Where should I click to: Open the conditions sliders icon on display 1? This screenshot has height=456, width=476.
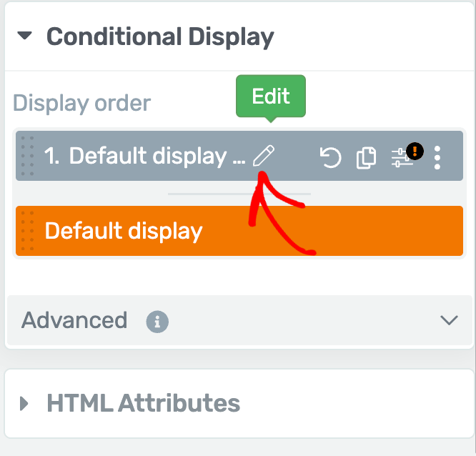click(x=402, y=157)
